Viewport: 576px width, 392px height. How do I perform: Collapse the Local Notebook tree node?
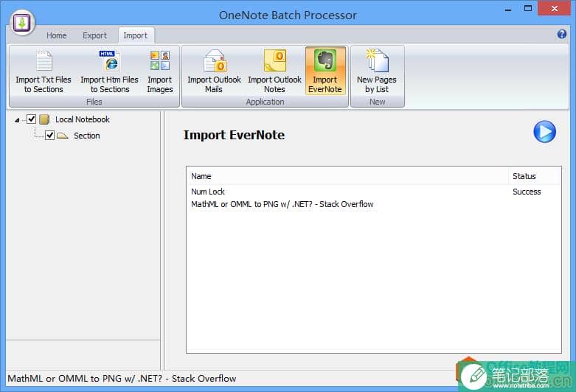pos(17,120)
